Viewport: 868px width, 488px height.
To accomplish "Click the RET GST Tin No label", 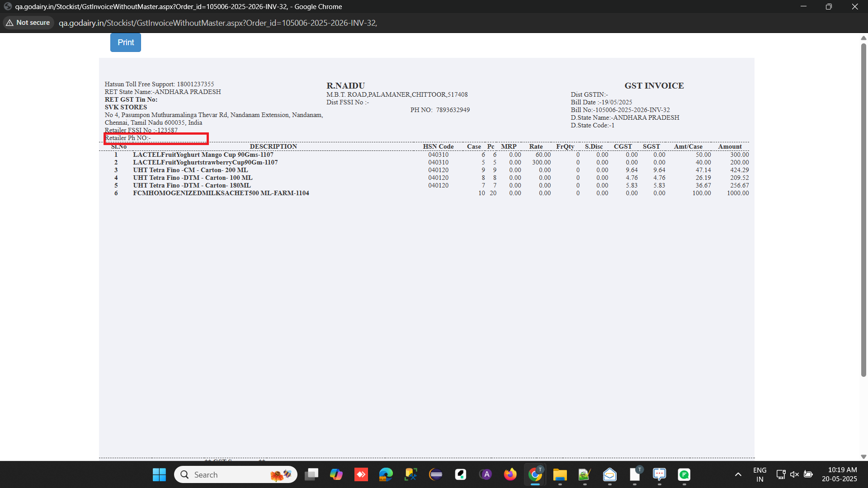I will [131, 99].
